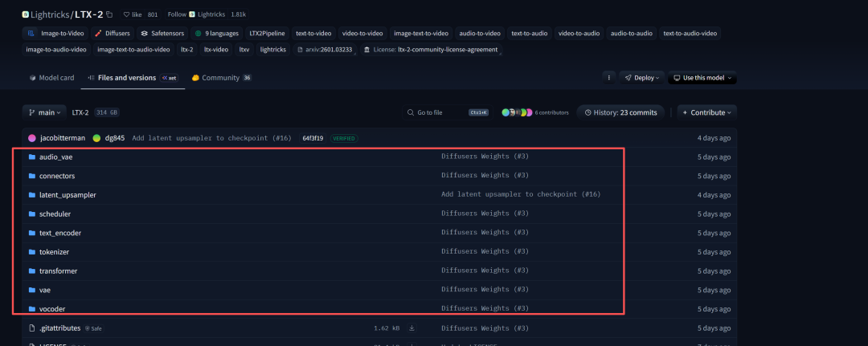Open the vocoder folder
868x346 pixels.
52,309
